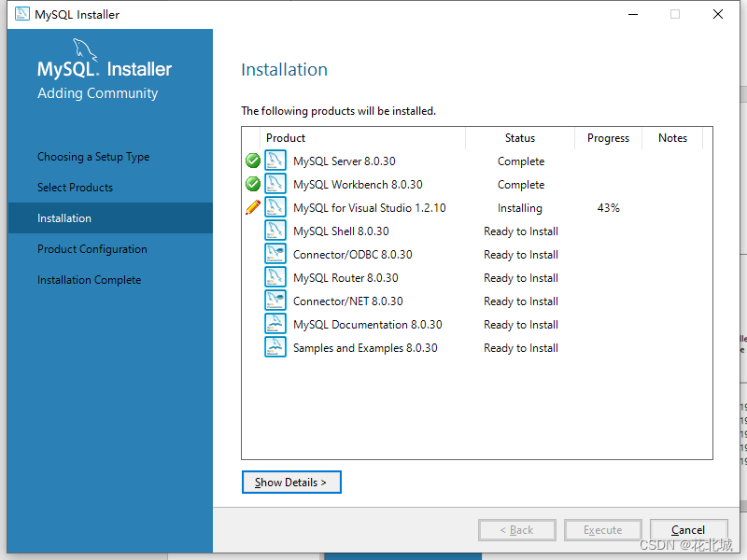The width and height of the screenshot is (747, 560).
Task: Select MySQL for Visual Studio 1.2.10 name
Action: click(x=369, y=208)
